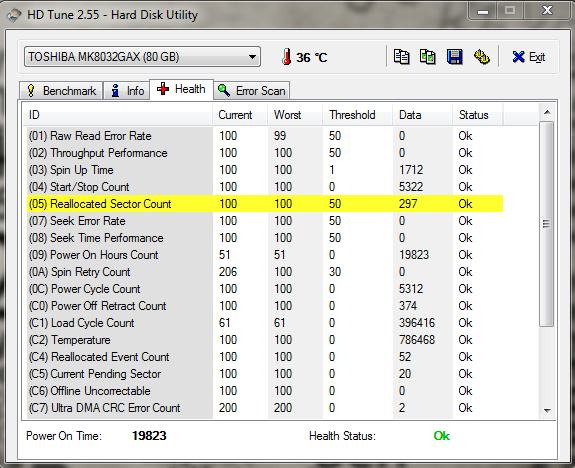Open options via wrench icon

pyautogui.click(x=481, y=57)
